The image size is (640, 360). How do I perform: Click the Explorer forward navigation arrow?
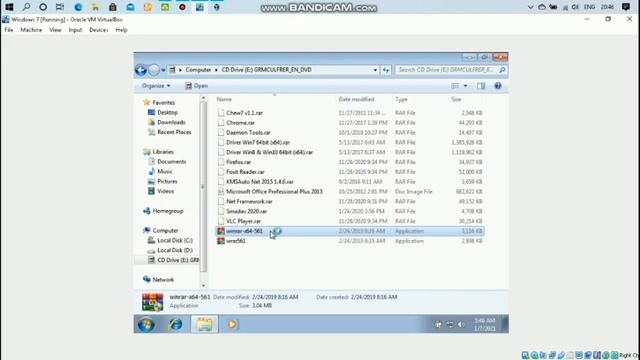click(154, 70)
